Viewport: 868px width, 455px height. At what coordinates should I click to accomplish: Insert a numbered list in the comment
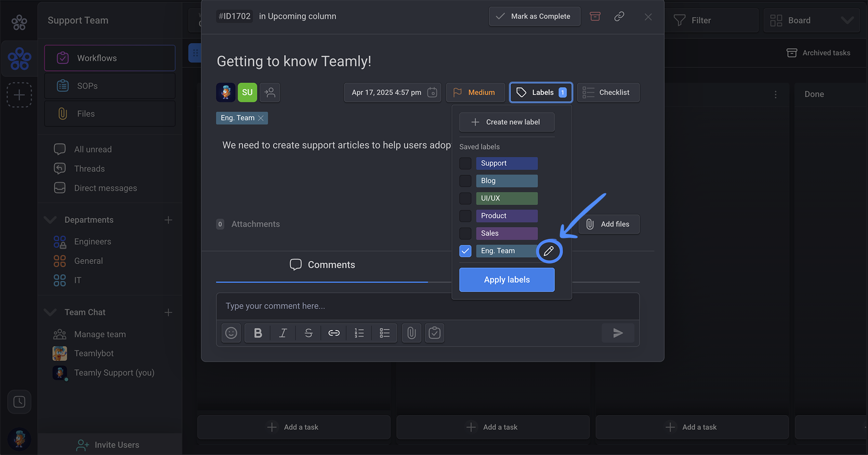(x=360, y=333)
